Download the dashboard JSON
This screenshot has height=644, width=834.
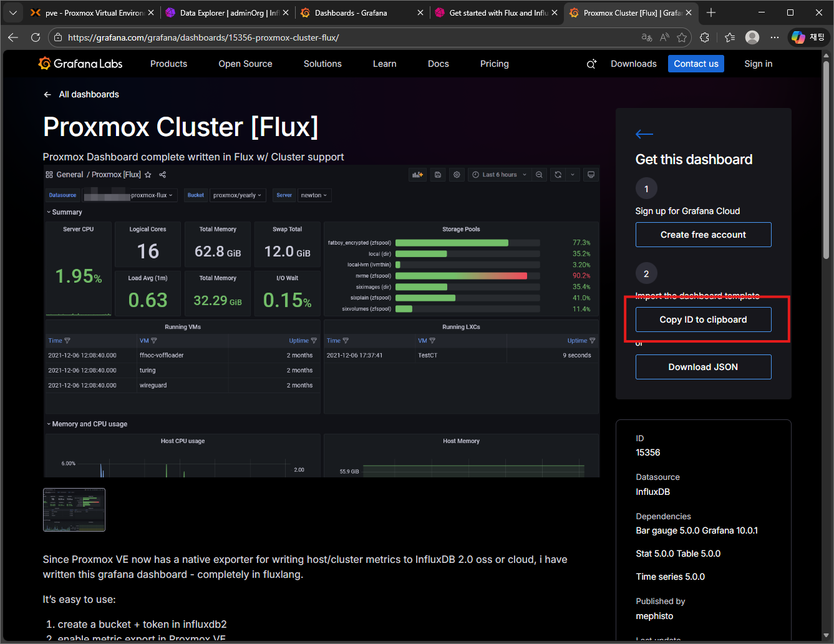point(704,367)
